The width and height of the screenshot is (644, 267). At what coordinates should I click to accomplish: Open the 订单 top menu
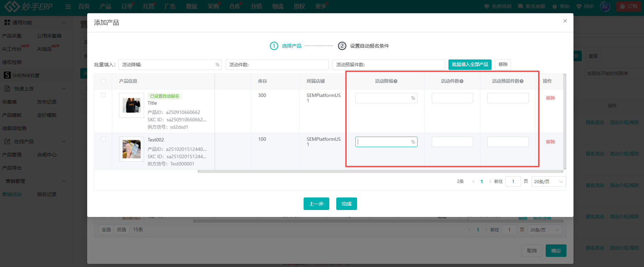point(127,6)
